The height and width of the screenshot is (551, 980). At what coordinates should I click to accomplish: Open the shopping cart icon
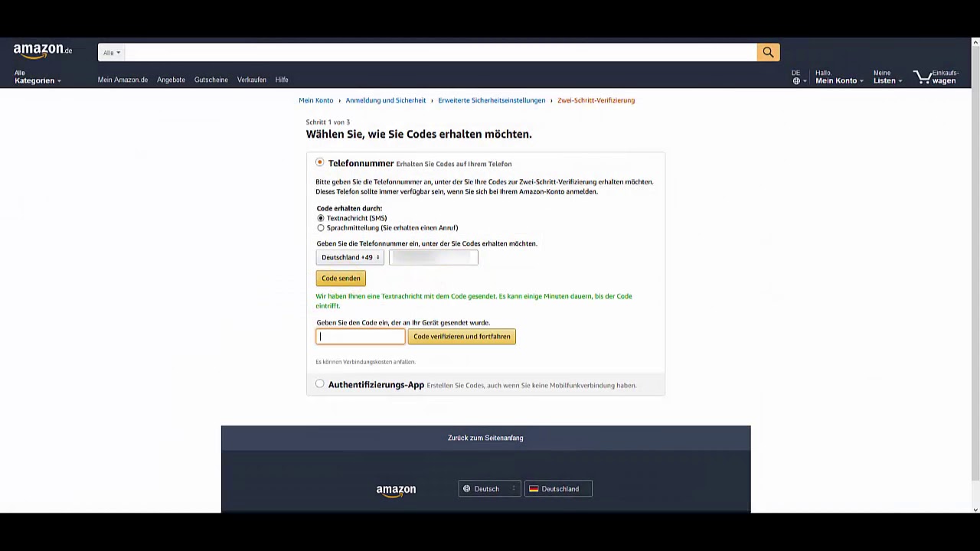[x=923, y=77]
